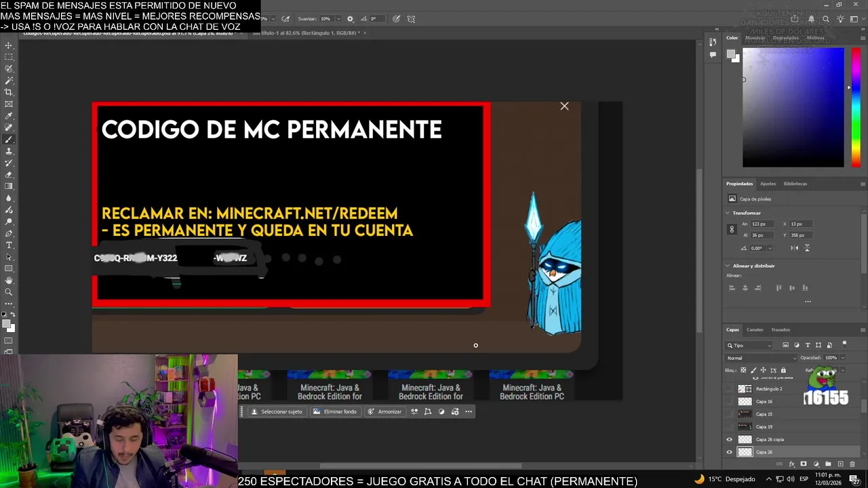
Task: Switch to the Sin título-1 document tab
Action: pyautogui.click(x=307, y=33)
